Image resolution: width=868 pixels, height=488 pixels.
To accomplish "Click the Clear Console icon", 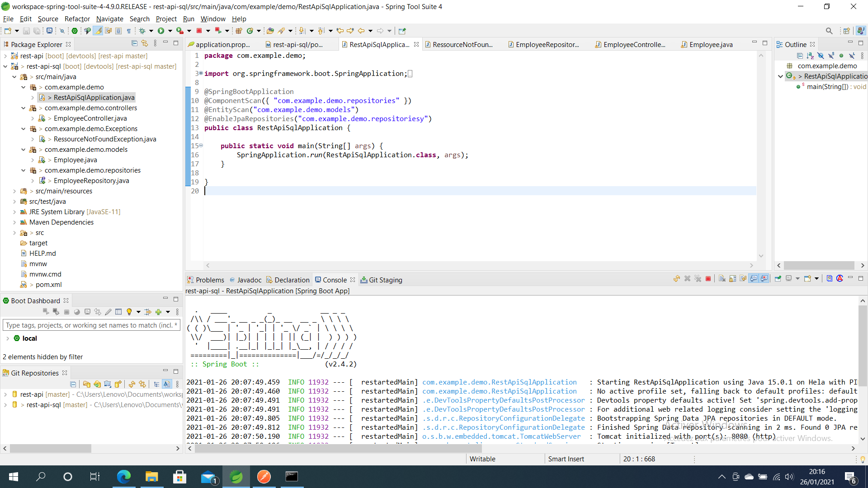I will click(722, 278).
